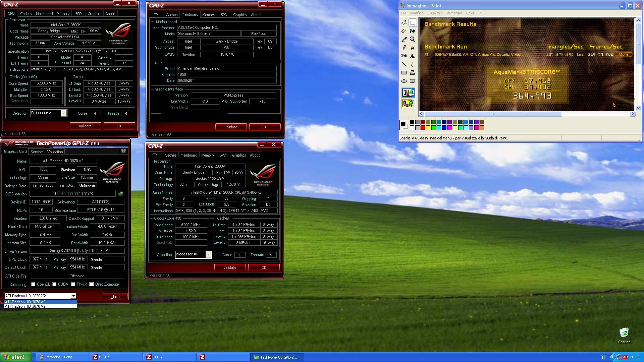Choose the fill bucket tool in Paint

tap(413, 31)
